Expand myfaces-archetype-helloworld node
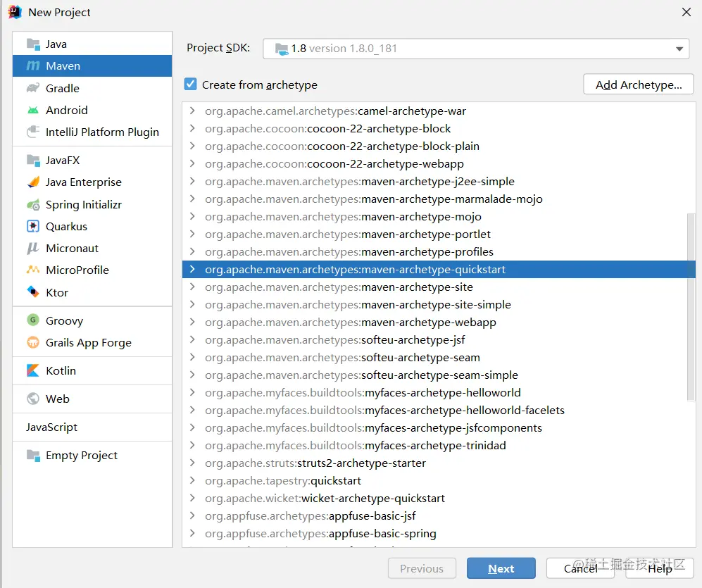Image resolution: width=702 pixels, height=588 pixels. (192, 392)
